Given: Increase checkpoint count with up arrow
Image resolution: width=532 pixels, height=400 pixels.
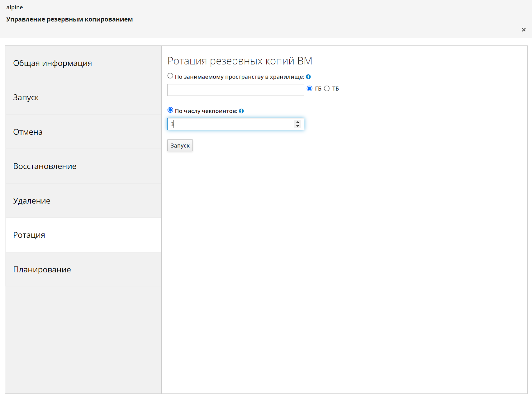Looking at the screenshot, I should pos(297,122).
